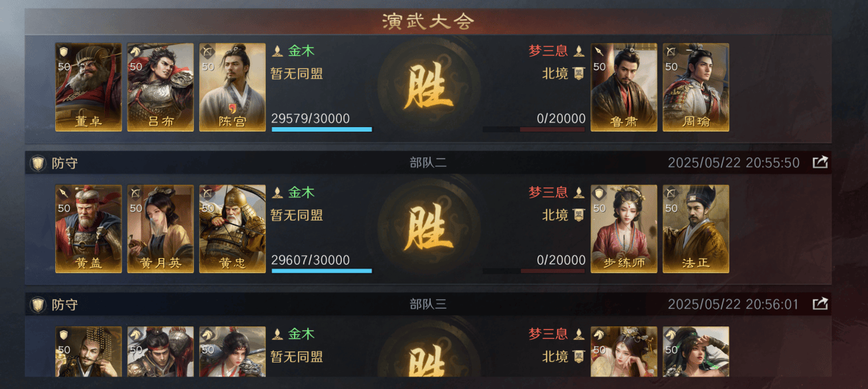Select the 部队三 header label
The height and width of the screenshot is (389, 868).
point(428,304)
